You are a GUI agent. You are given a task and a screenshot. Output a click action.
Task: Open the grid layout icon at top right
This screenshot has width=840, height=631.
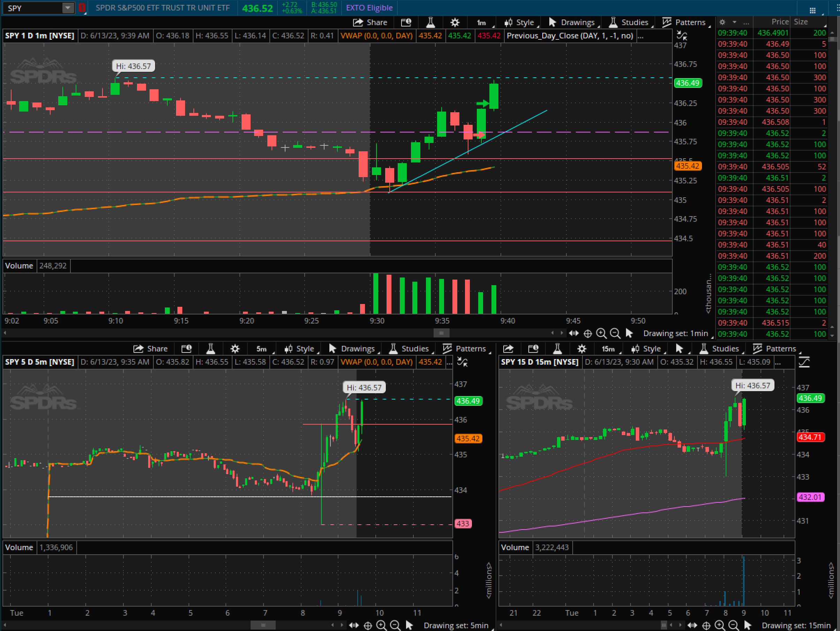[812, 10]
